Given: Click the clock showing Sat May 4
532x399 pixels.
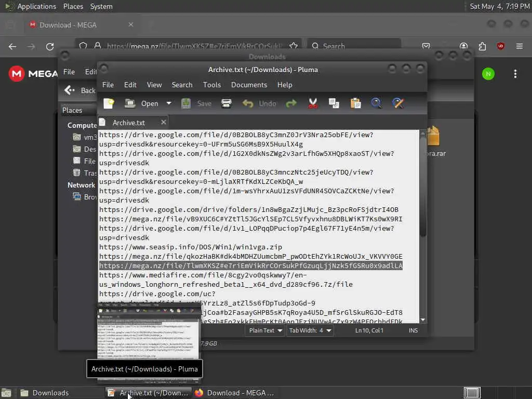Looking at the screenshot, I should (x=499, y=6).
